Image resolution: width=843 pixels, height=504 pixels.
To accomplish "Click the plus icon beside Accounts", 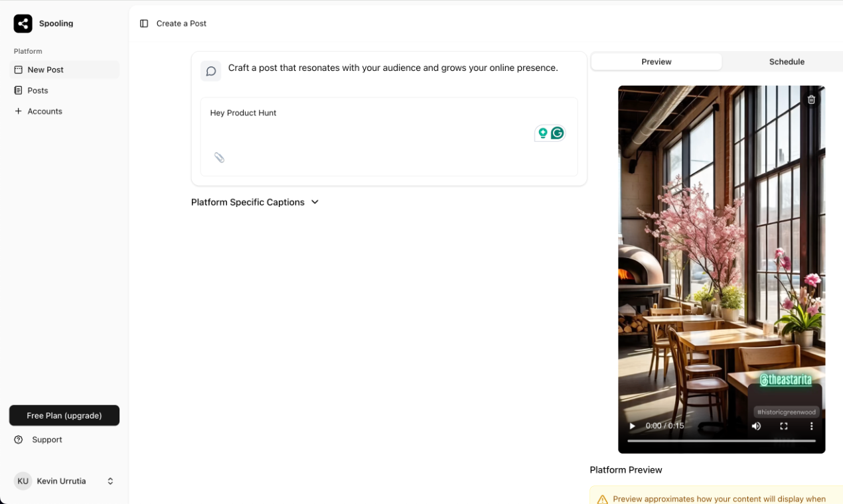I will pyautogui.click(x=19, y=111).
